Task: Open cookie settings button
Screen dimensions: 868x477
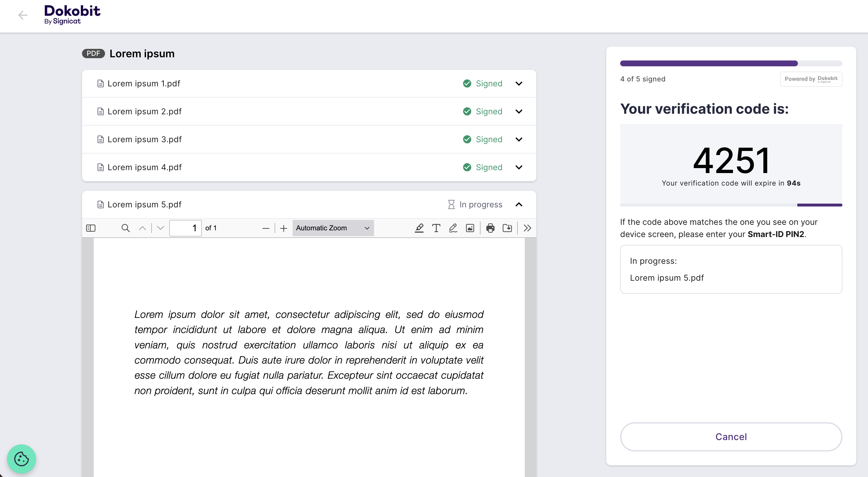Action: [22, 459]
